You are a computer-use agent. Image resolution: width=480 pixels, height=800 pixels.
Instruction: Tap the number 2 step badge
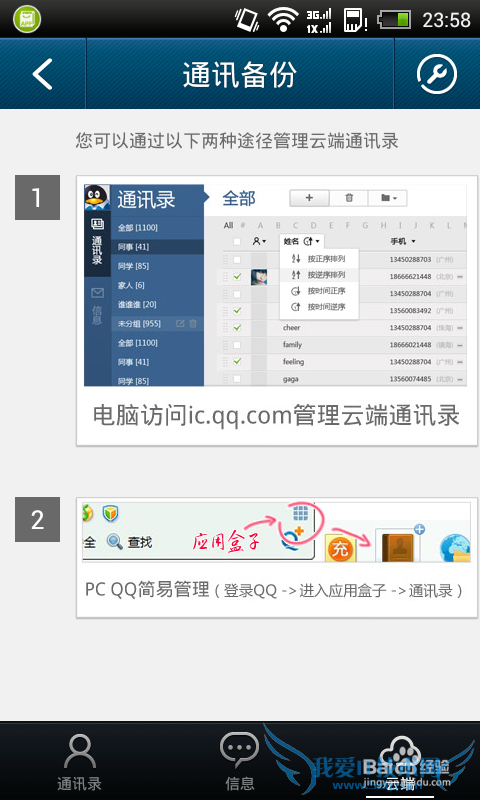(37, 519)
